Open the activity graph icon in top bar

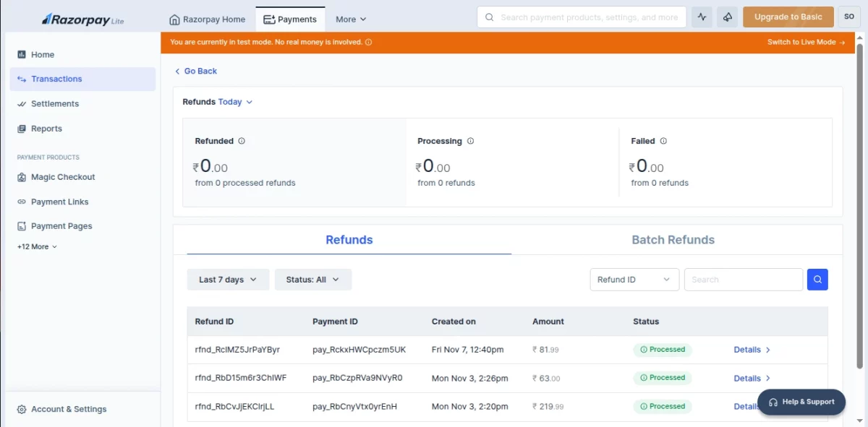pyautogui.click(x=701, y=16)
